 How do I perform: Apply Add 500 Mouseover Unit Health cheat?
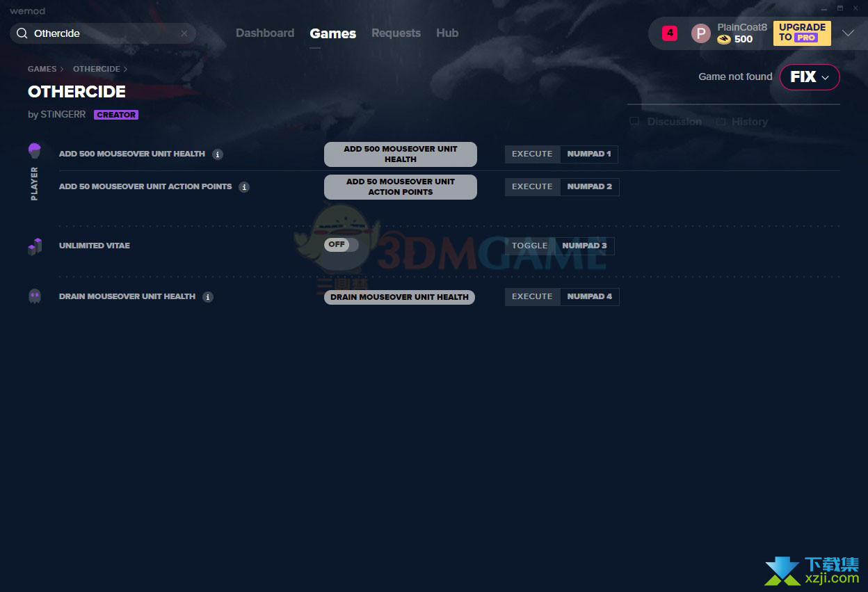(x=401, y=154)
